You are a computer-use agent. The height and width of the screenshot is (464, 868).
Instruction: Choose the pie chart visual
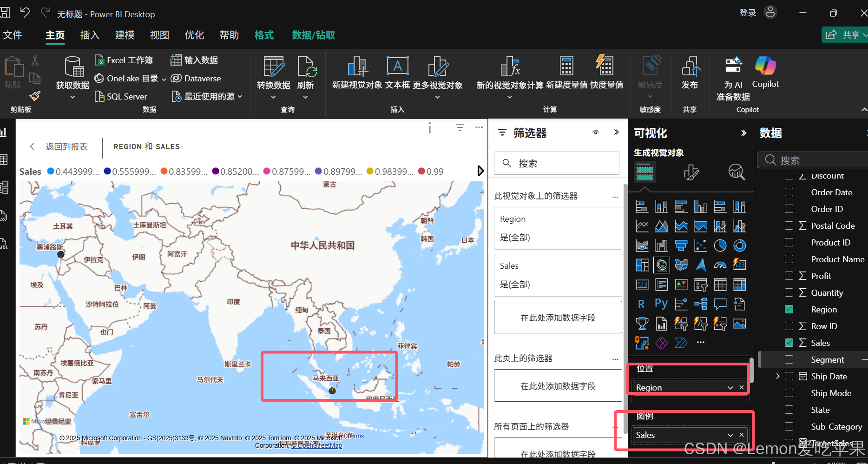click(x=720, y=245)
